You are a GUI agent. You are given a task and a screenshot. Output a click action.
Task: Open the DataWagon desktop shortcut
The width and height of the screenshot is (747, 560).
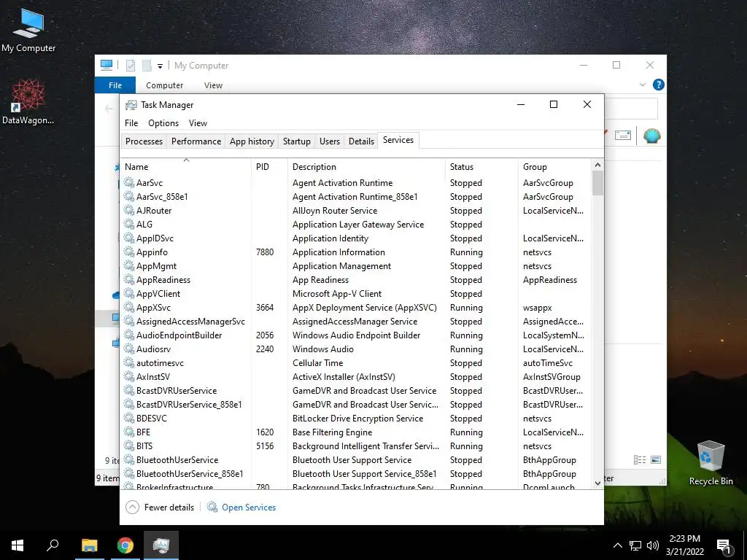click(28, 102)
